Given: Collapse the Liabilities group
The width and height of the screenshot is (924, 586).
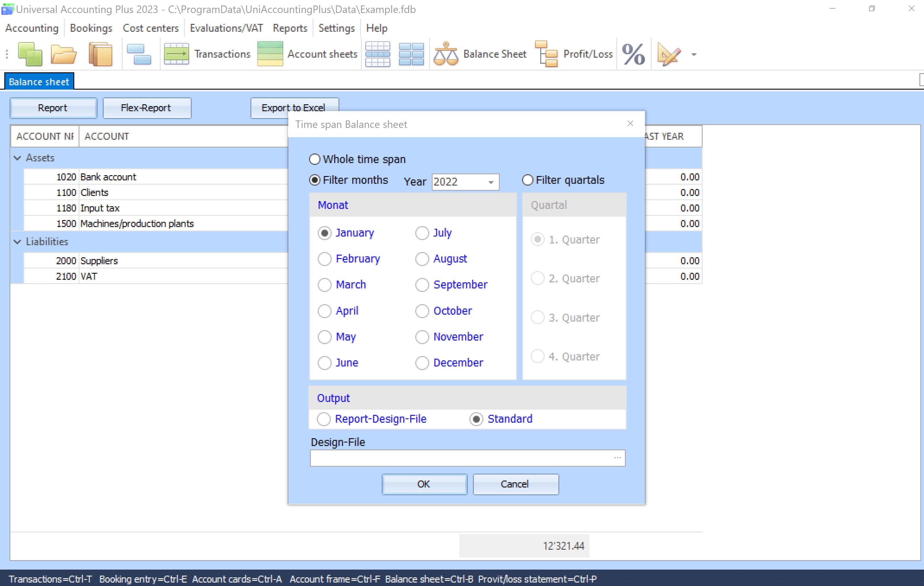Looking at the screenshot, I should pos(17,241).
